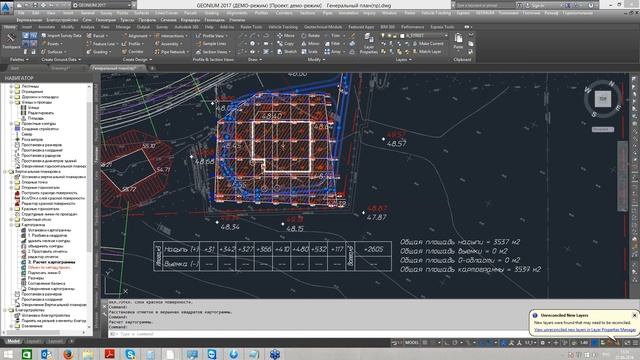Click the Make Current layer button
640x360 pixels.
[428, 44]
